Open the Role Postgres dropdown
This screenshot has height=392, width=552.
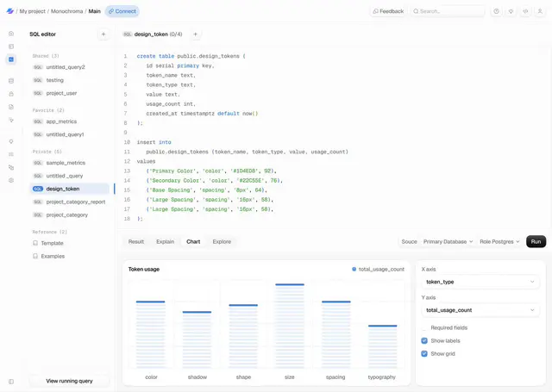click(x=499, y=242)
